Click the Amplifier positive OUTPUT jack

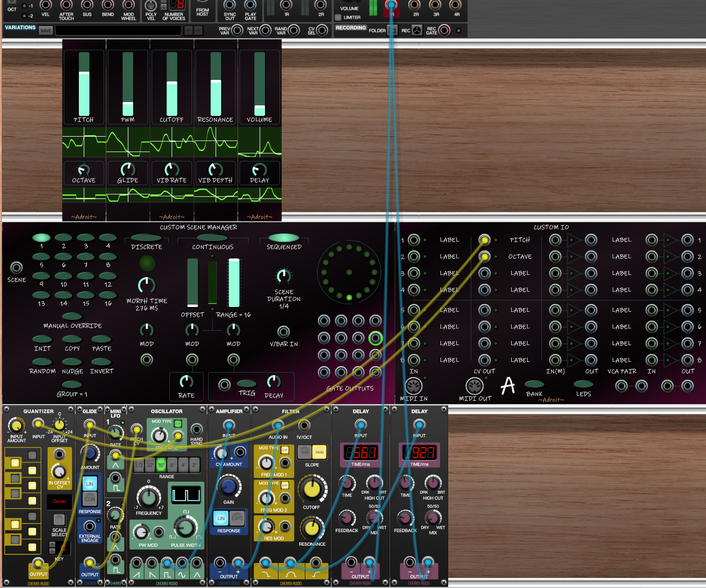point(238,562)
